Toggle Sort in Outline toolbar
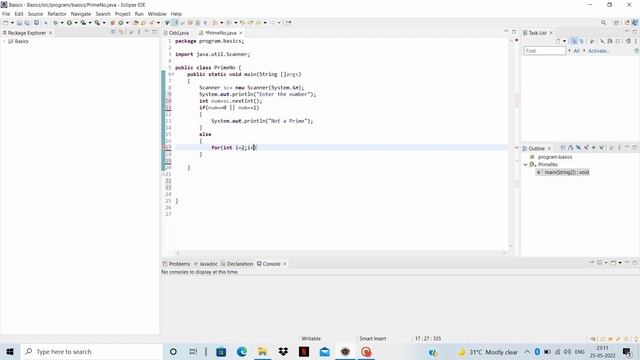 click(571, 147)
